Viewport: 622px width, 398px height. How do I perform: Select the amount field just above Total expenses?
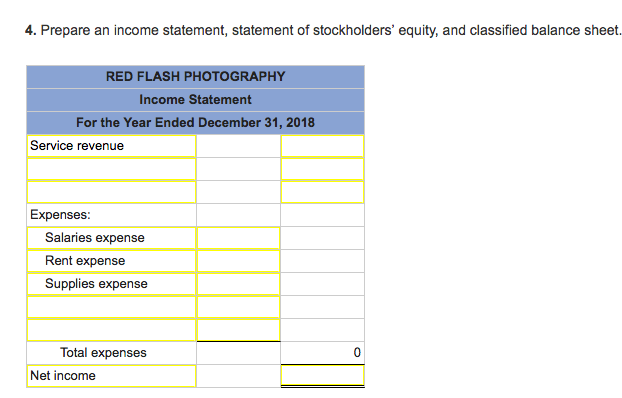coord(238,330)
